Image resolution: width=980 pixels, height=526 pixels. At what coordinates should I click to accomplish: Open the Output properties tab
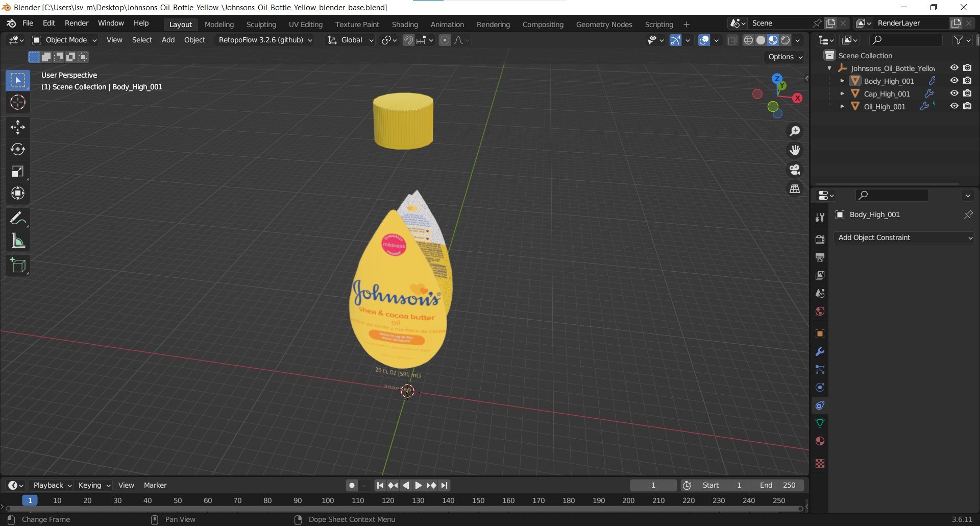(820, 257)
